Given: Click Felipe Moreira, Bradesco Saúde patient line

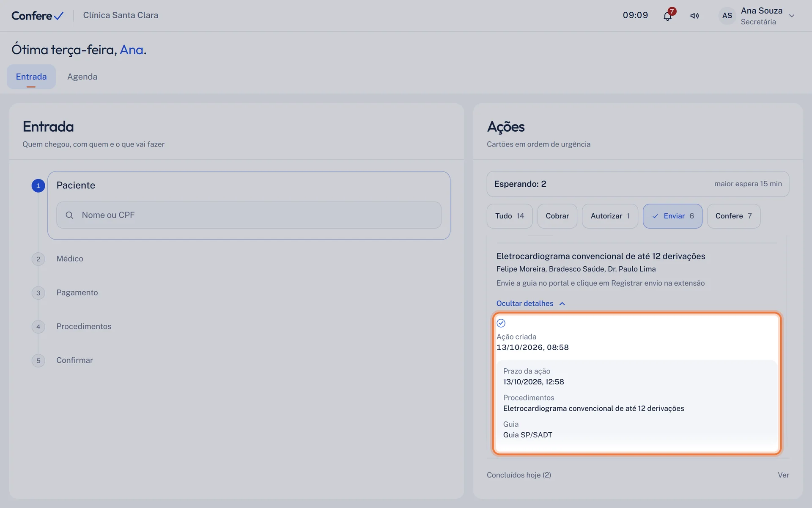Looking at the screenshot, I should click(576, 269).
